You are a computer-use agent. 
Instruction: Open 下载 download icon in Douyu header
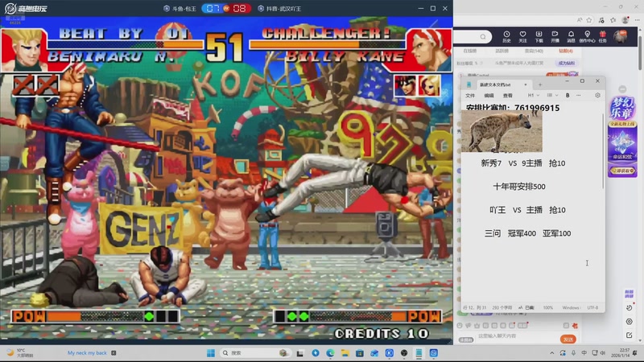539,36
